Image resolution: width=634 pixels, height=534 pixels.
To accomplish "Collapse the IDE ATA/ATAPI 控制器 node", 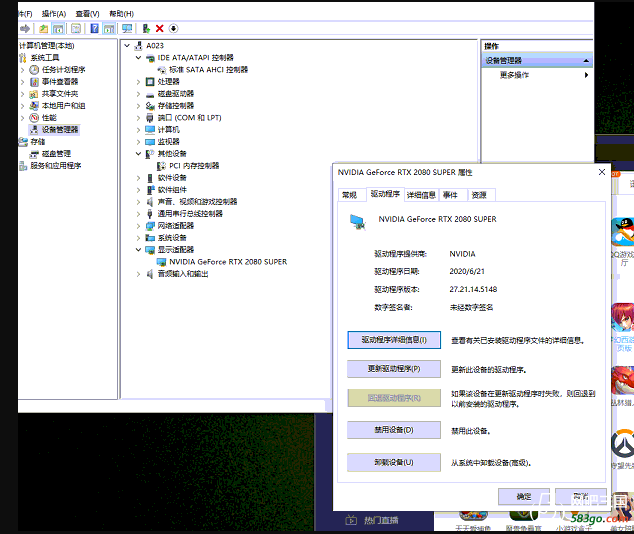I will (138, 58).
